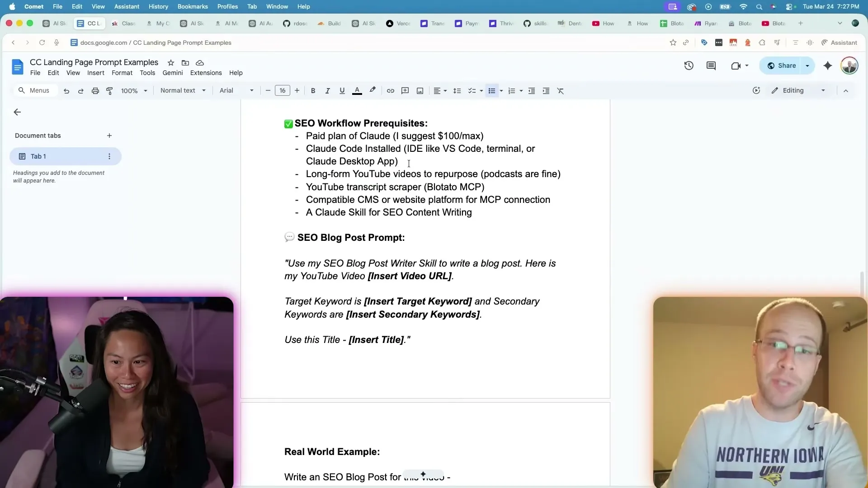Open the text color picker

pos(357,91)
